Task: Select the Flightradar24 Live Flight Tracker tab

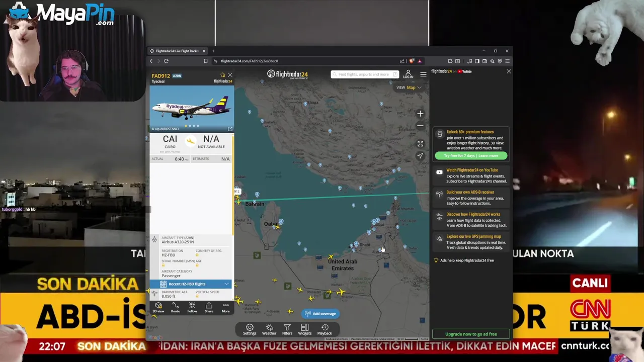Action: coord(177,51)
